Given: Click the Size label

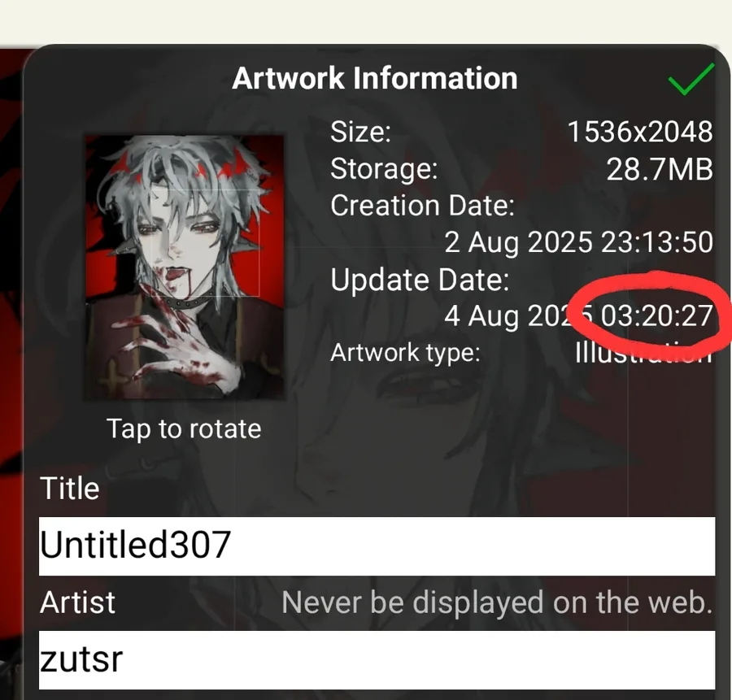Looking at the screenshot, I should pos(360,132).
